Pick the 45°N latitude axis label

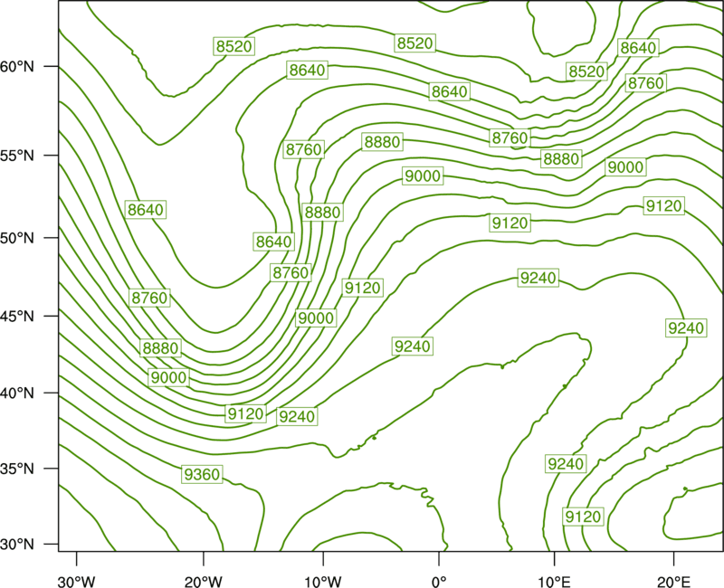(17, 317)
